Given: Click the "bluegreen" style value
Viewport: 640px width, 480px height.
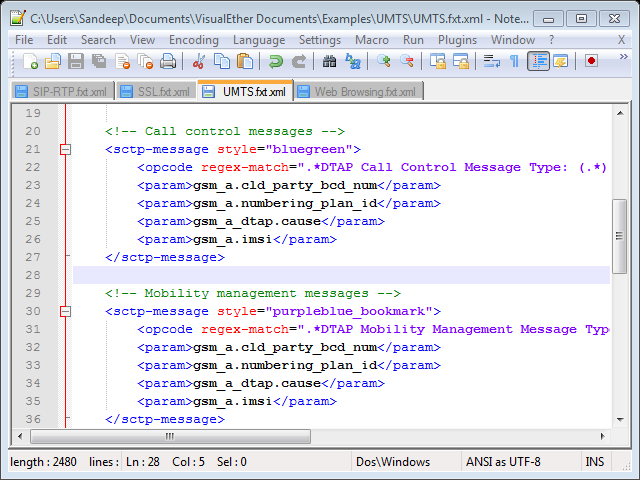Looking at the screenshot, I should click(x=309, y=149).
